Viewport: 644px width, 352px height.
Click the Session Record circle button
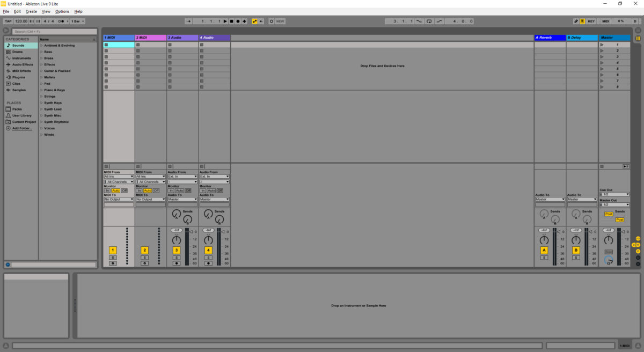[x=271, y=21]
